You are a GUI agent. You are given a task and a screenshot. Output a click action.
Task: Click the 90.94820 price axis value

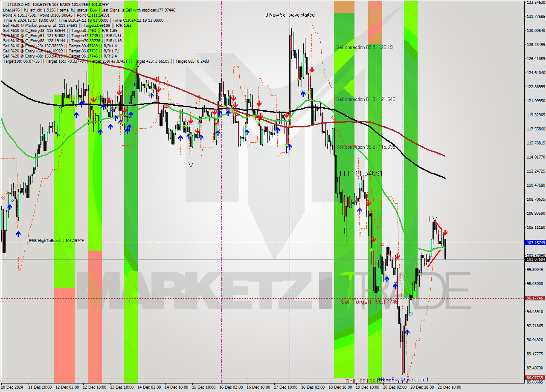point(535,340)
